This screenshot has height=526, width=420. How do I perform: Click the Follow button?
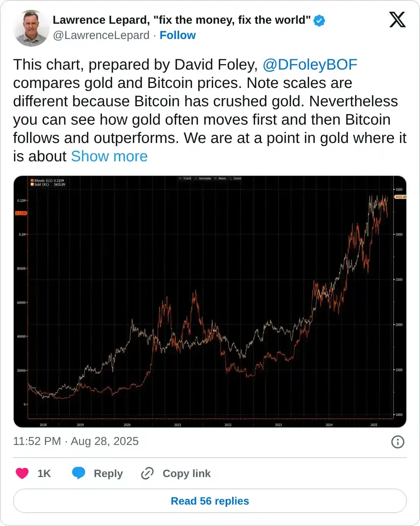coord(177,35)
